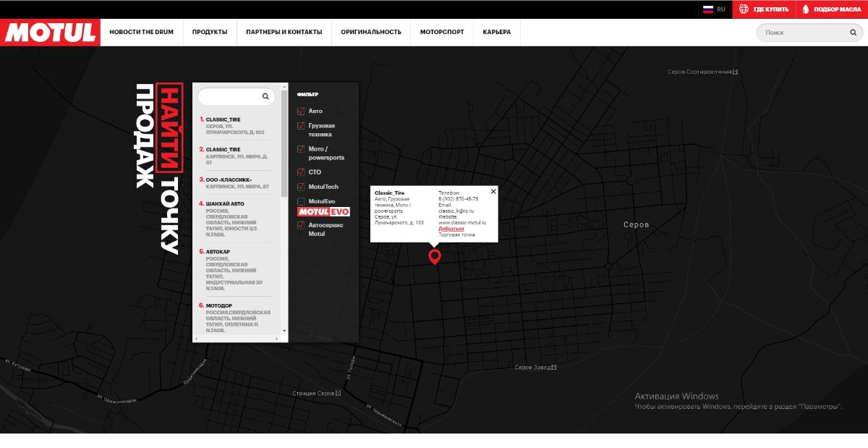Close the Classic_Tire info popup

click(493, 191)
